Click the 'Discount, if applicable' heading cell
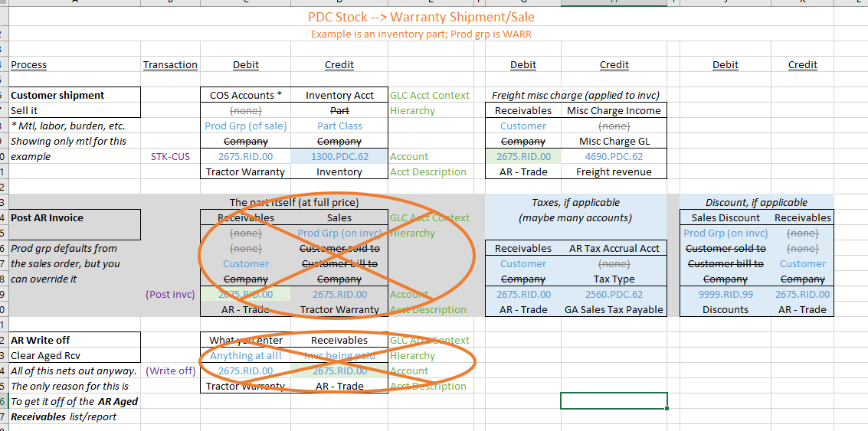 [x=756, y=203]
